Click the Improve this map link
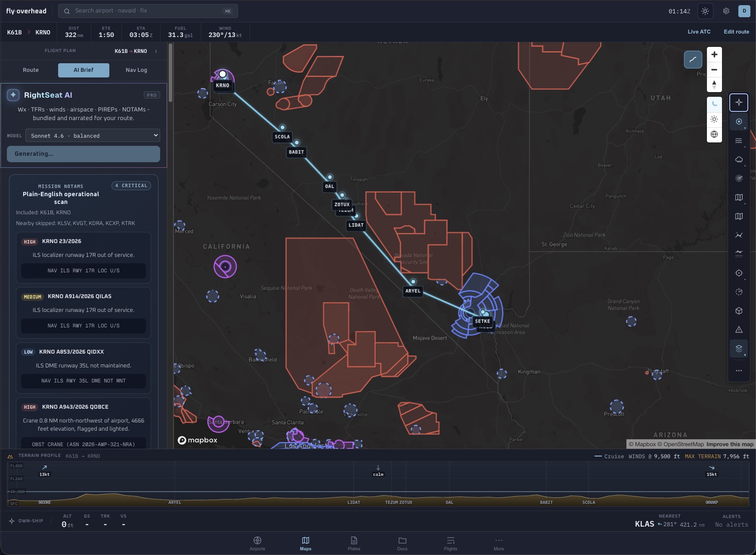 click(x=730, y=444)
